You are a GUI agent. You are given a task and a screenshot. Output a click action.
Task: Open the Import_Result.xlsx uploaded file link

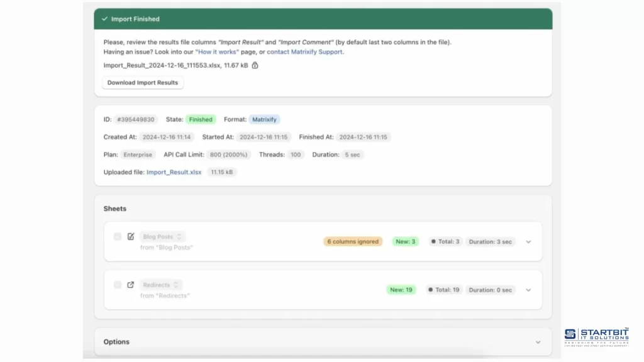pyautogui.click(x=174, y=172)
